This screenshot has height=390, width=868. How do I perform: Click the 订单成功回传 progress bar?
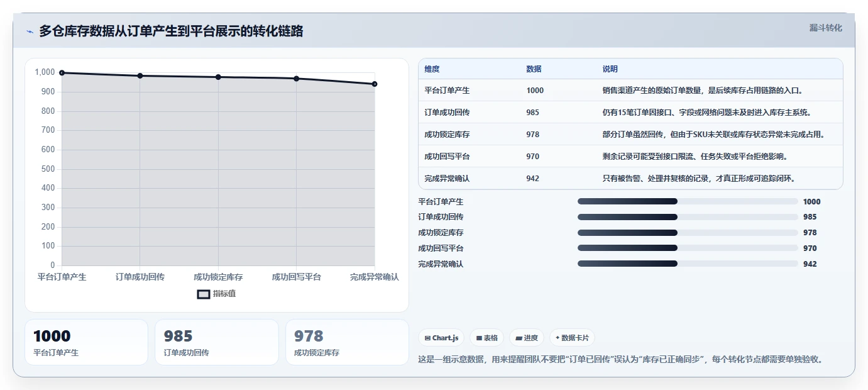point(688,217)
